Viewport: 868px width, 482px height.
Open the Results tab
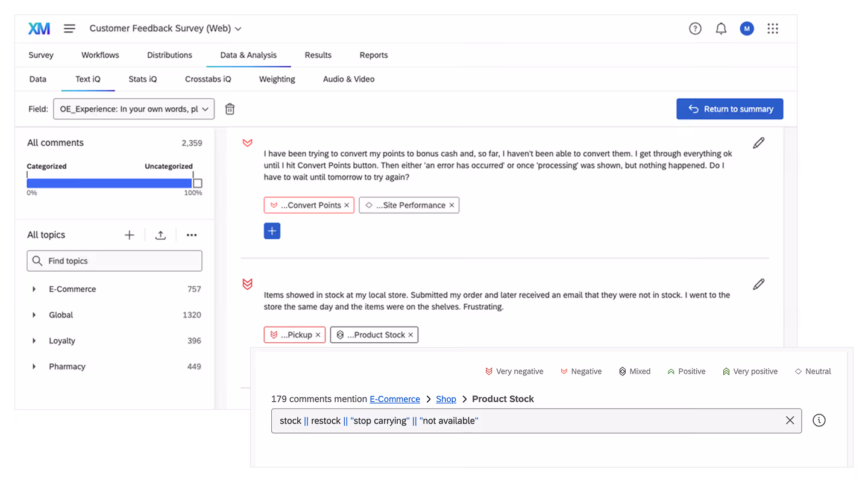click(318, 55)
